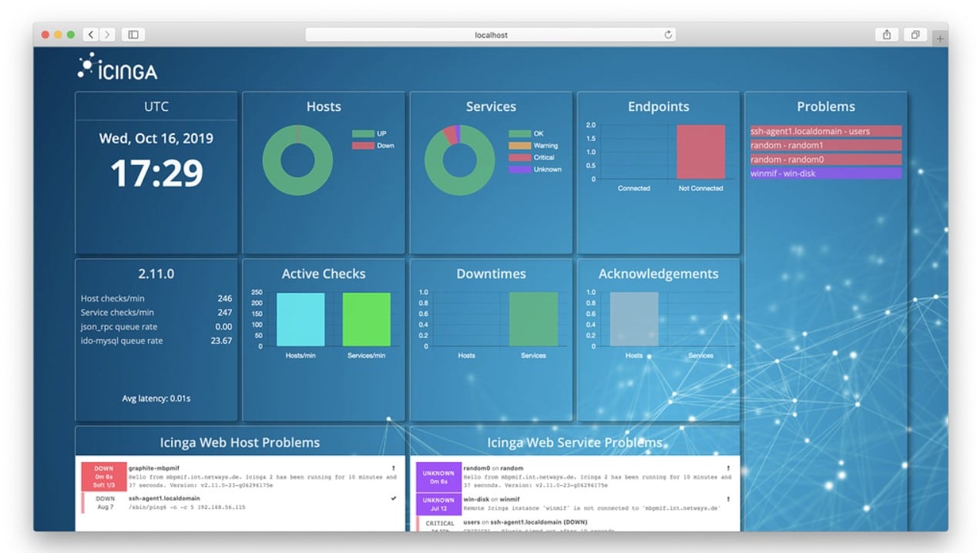Toggle the Safari sidebar button

pos(133,35)
